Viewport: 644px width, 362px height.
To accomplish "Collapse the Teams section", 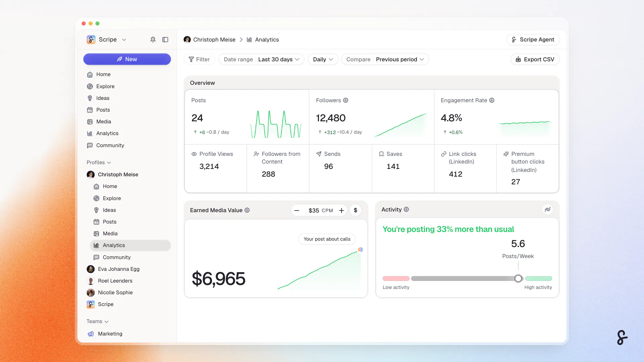I will pyautogui.click(x=97, y=321).
